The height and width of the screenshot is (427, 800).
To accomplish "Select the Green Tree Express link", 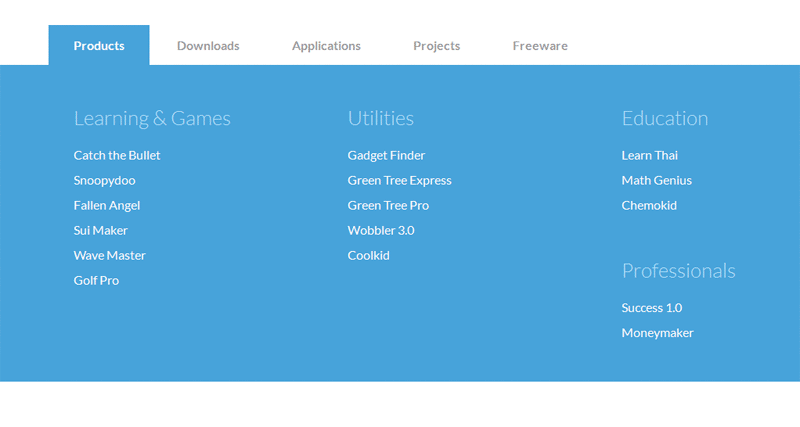I will pyautogui.click(x=399, y=180).
